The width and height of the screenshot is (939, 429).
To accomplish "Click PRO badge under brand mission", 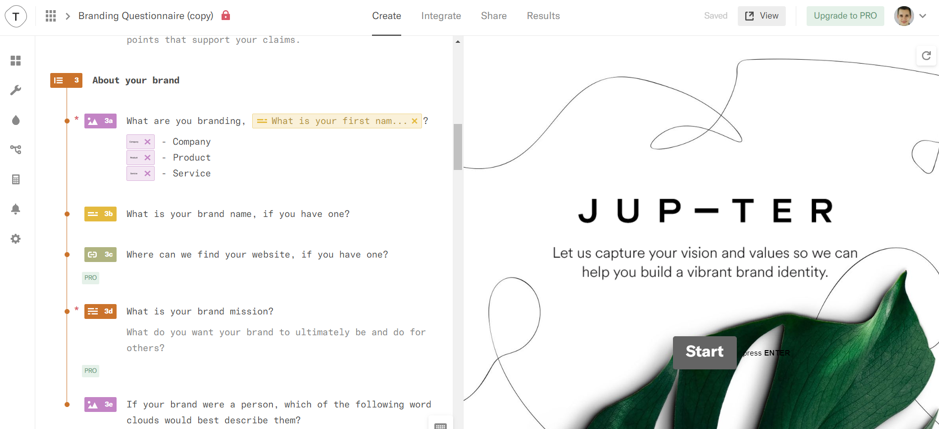I will pyautogui.click(x=90, y=371).
